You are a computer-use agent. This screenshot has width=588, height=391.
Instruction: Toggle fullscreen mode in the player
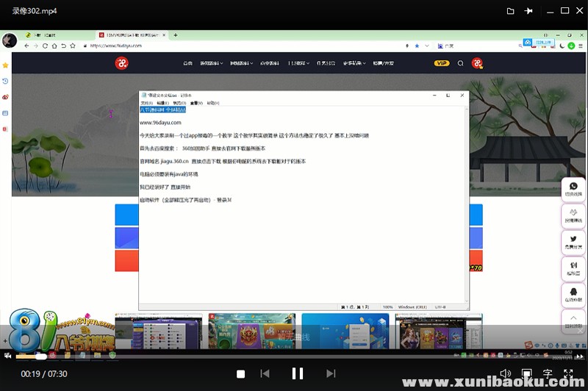tap(568, 374)
